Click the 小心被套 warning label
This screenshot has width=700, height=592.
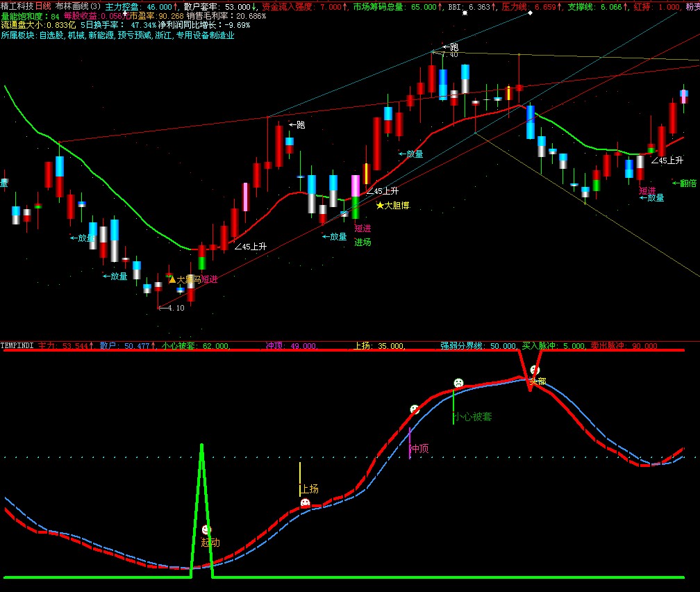(x=473, y=417)
